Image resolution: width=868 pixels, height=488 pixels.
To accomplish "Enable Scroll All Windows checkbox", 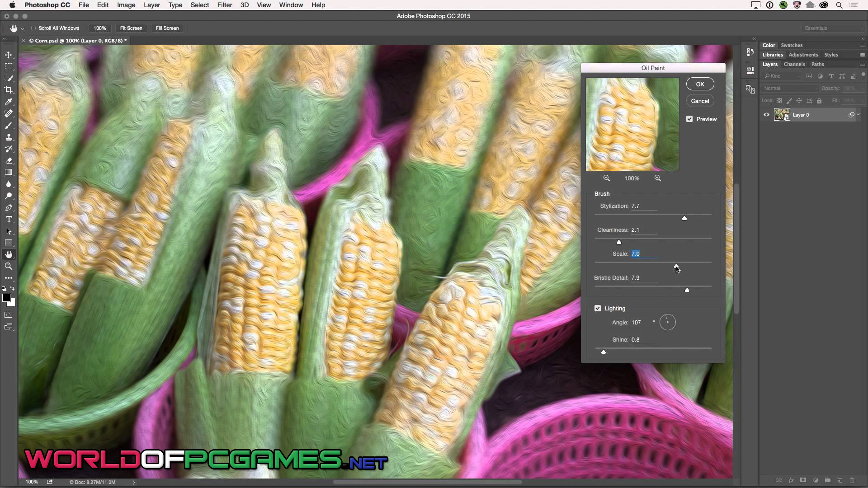I will [33, 28].
